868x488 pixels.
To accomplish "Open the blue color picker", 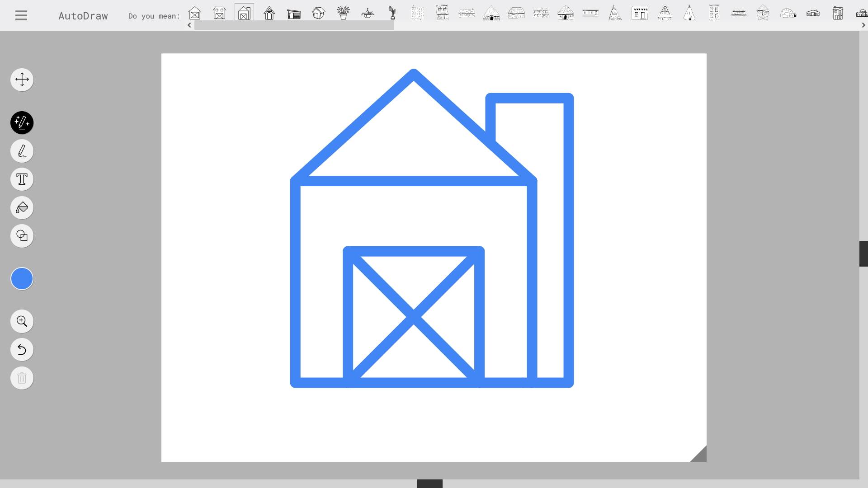I will [22, 278].
